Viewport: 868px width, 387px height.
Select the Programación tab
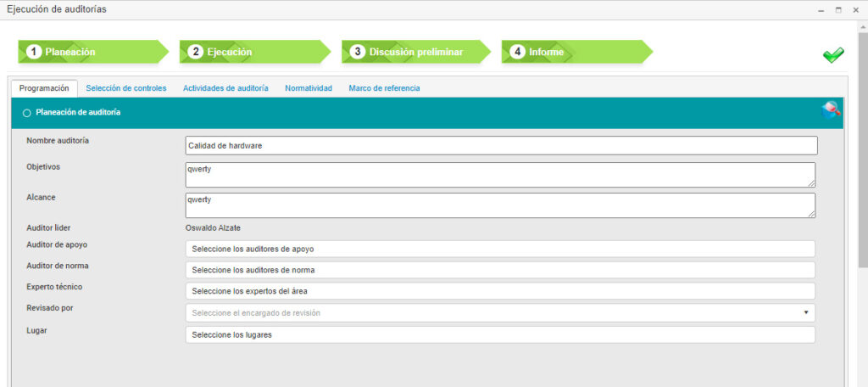coord(44,88)
